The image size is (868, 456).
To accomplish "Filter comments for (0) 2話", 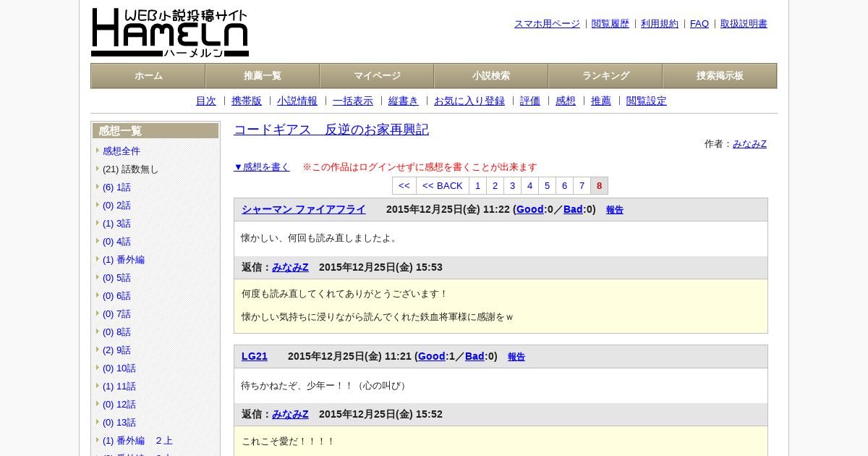I will click(x=116, y=206).
